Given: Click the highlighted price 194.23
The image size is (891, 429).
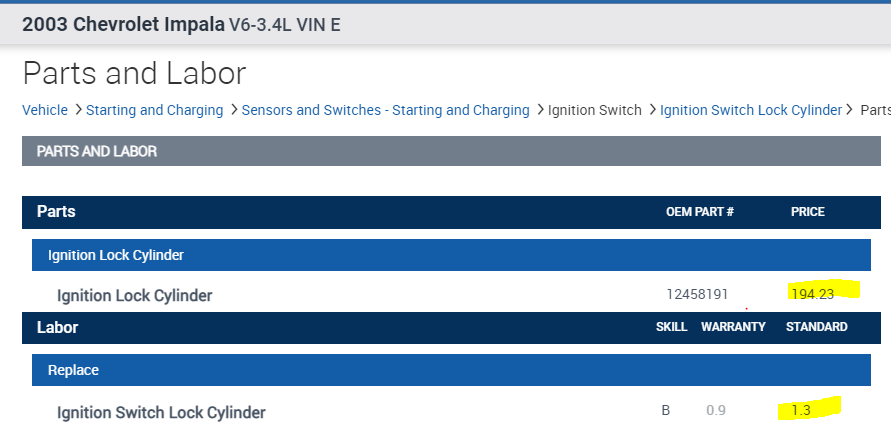Looking at the screenshot, I should [x=810, y=293].
